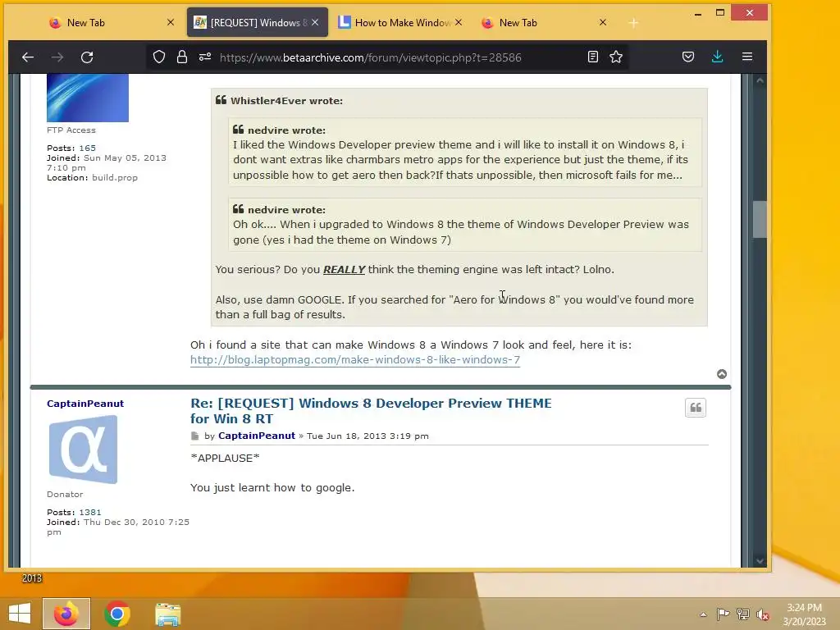Click the 'Donator' rank label
The image size is (840, 630).
click(65, 494)
